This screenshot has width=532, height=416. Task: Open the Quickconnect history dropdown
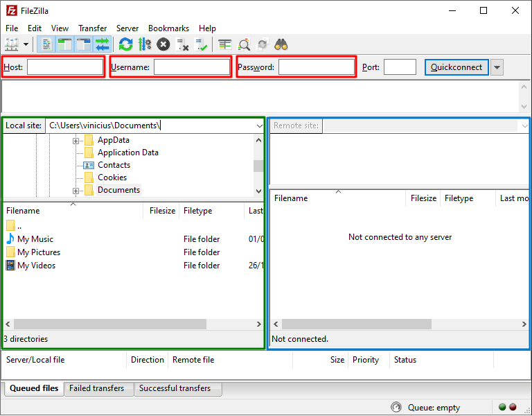click(497, 67)
